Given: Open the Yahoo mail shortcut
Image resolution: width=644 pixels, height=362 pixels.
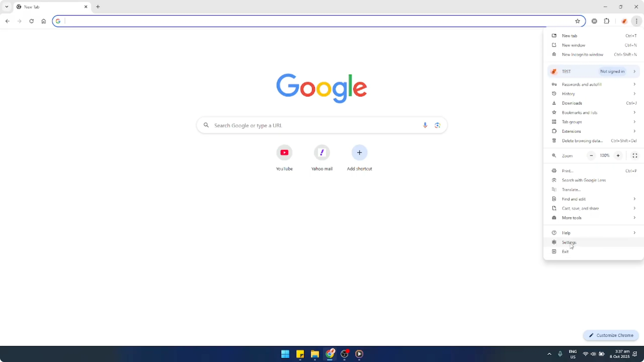Looking at the screenshot, I should pyautogui.click(x=322, y=158).
